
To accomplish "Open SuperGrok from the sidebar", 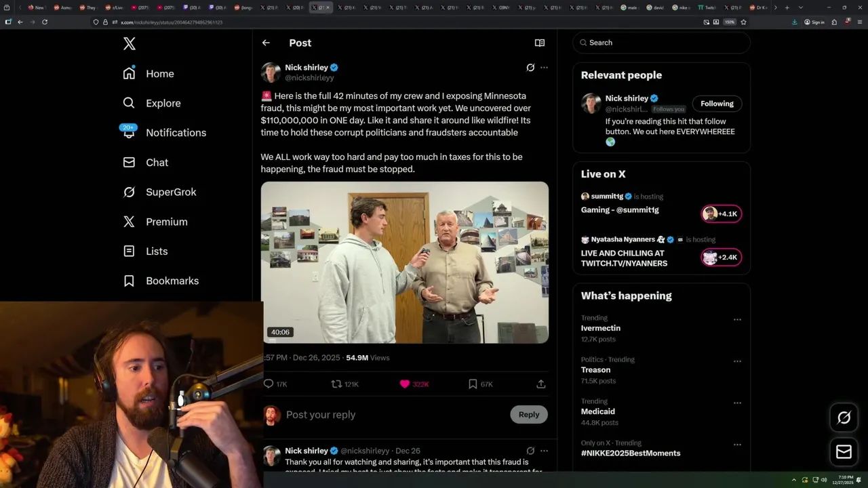I will [x=159, y=192].
